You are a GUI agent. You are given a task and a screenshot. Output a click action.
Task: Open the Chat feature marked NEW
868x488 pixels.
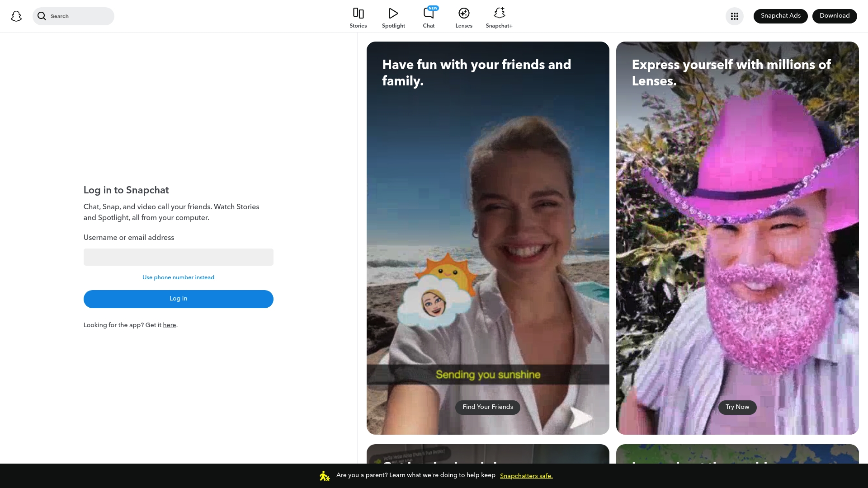tap(428, 14)
